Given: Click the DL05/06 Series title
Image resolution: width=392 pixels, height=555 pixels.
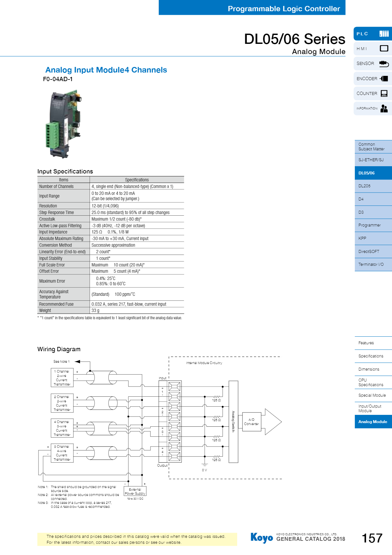Looking at the screenshot, I should click(294, 39).
